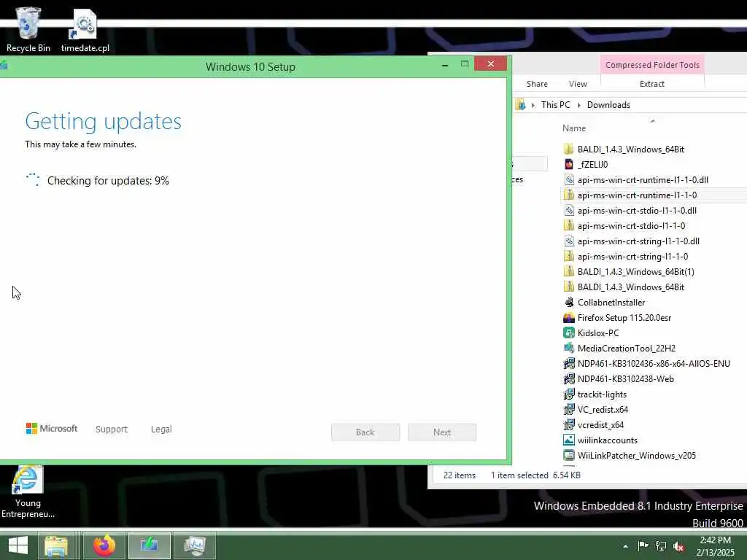
Task: Open the Recycle Bin desktop icon
Action: click(28, 29)
